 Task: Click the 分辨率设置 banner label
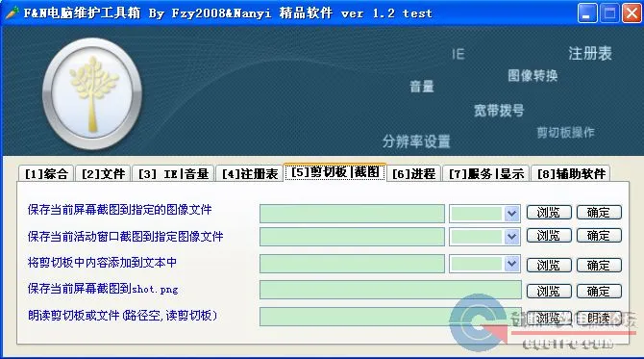(416, 141)
